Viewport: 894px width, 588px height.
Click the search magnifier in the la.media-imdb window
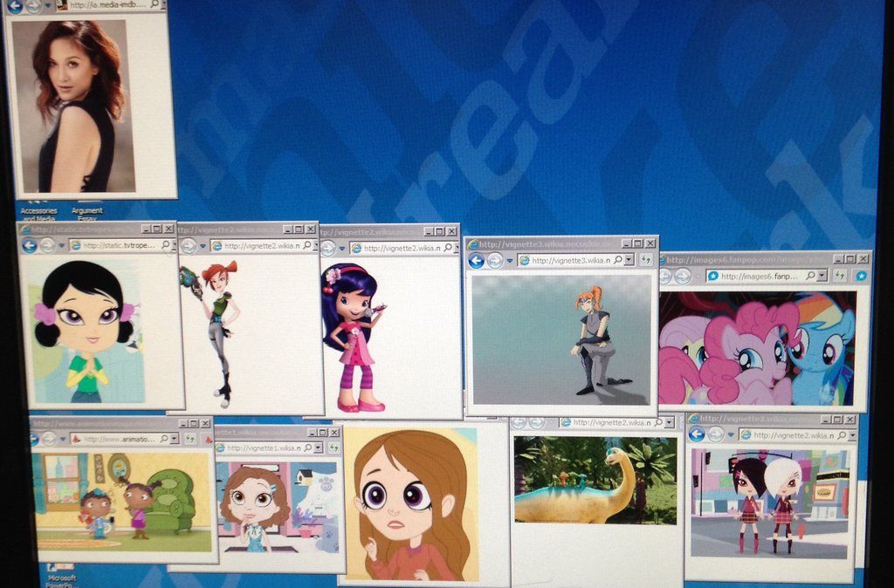(x=155, y=4)
